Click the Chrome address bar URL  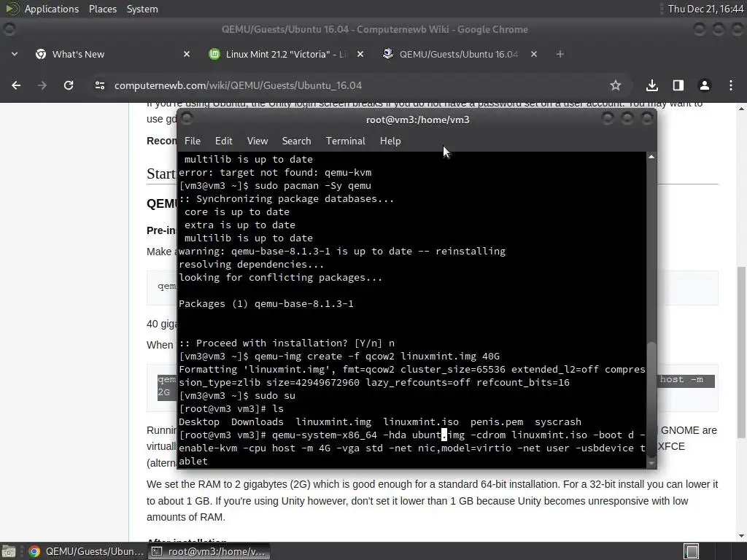tap(238, 85)
